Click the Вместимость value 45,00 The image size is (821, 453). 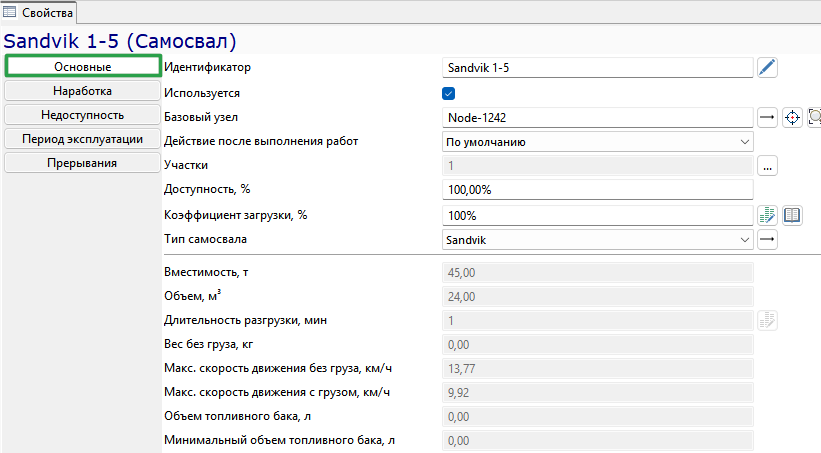click(x=597, y=272)
